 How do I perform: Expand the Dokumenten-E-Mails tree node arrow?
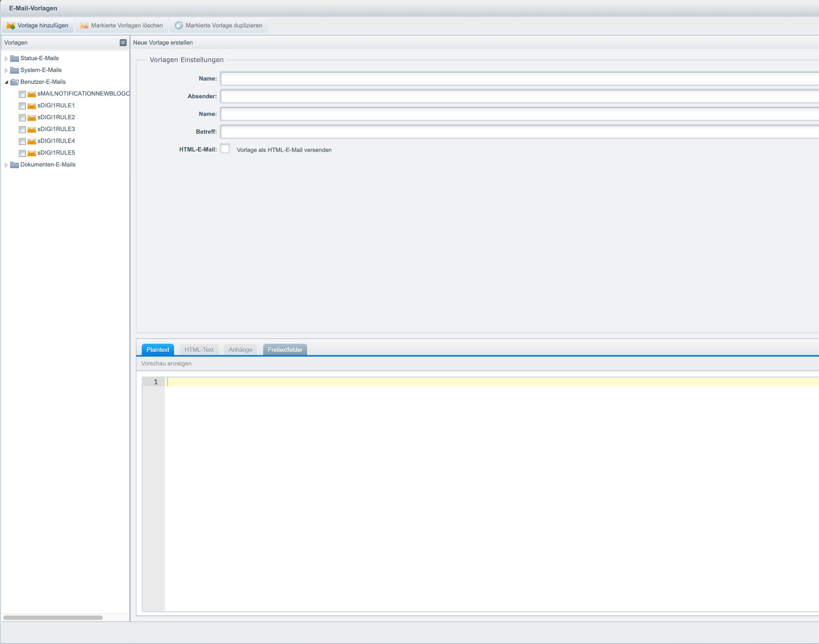(6, 165)
